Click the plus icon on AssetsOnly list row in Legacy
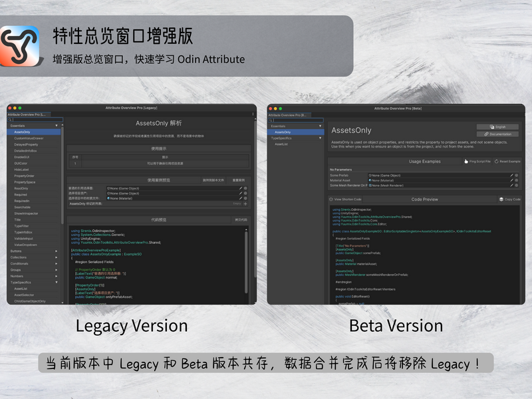Screen dimensions: 532x399 tap(245, 203)
